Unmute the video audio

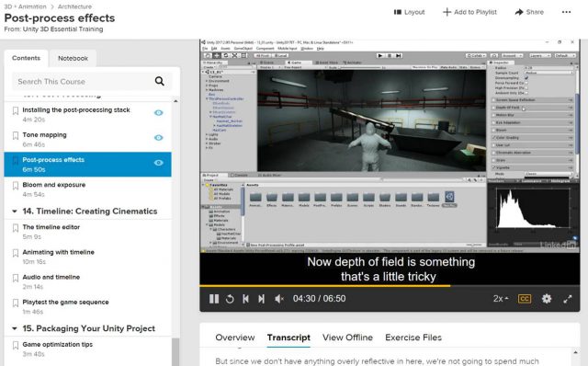[x=279, y=299]
